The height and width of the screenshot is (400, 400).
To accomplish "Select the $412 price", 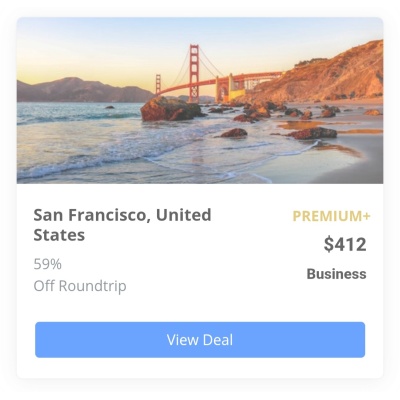I will click(x=345, y=244).
